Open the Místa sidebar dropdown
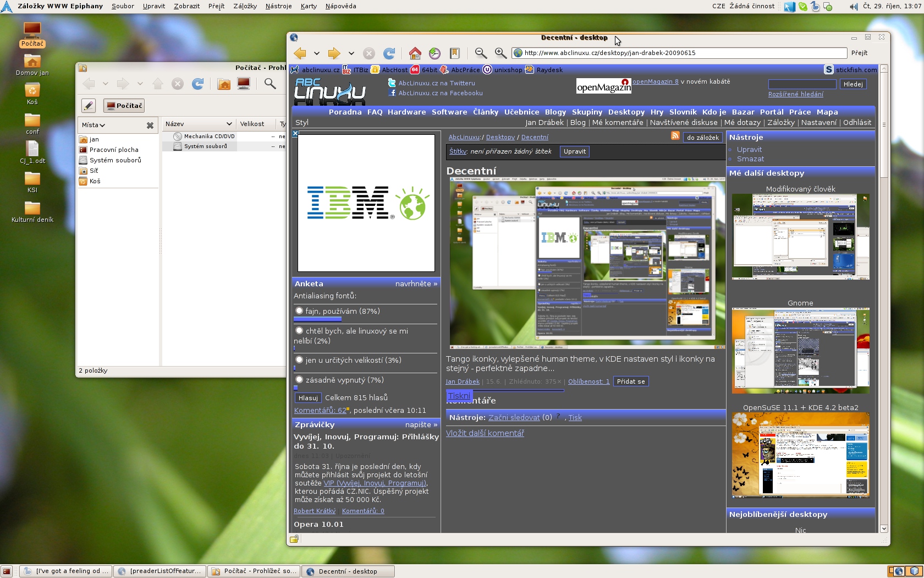924x578 pixels. pyautogui.click(x=94, y=125)
